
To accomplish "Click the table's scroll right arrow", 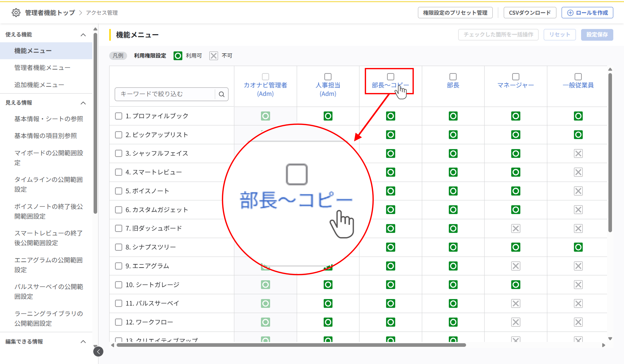I will 604,345.
